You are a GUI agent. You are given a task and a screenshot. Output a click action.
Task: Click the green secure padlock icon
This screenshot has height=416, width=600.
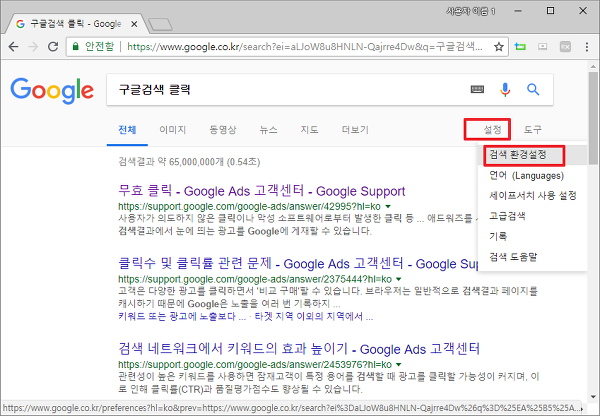[x=76, y=47]
